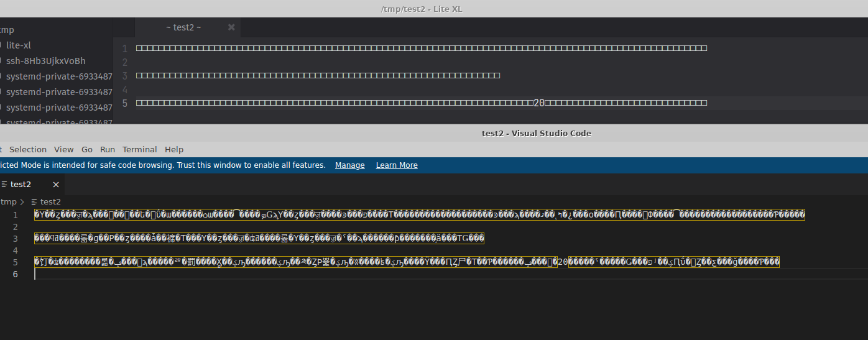Click line number 3 in VS Code gutter
This screenshot has height=340, width=868.
[x=16, y=239]
